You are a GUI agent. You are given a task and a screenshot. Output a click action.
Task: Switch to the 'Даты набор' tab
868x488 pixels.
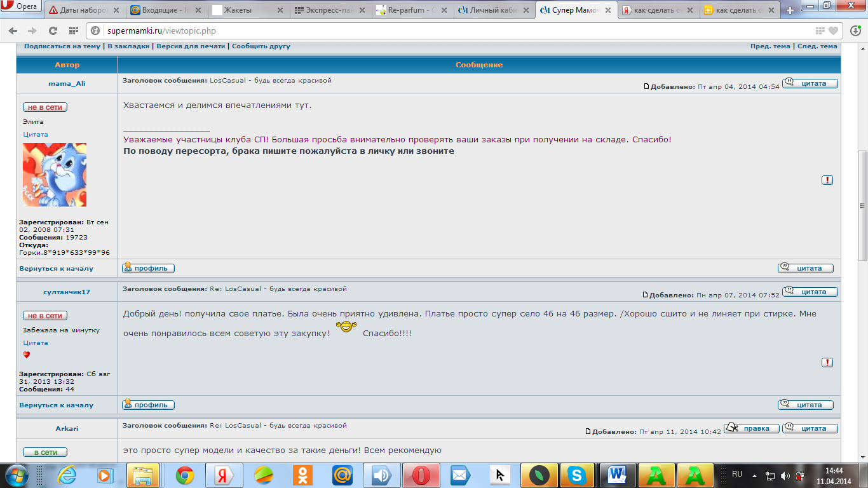(x=83, y=10)
